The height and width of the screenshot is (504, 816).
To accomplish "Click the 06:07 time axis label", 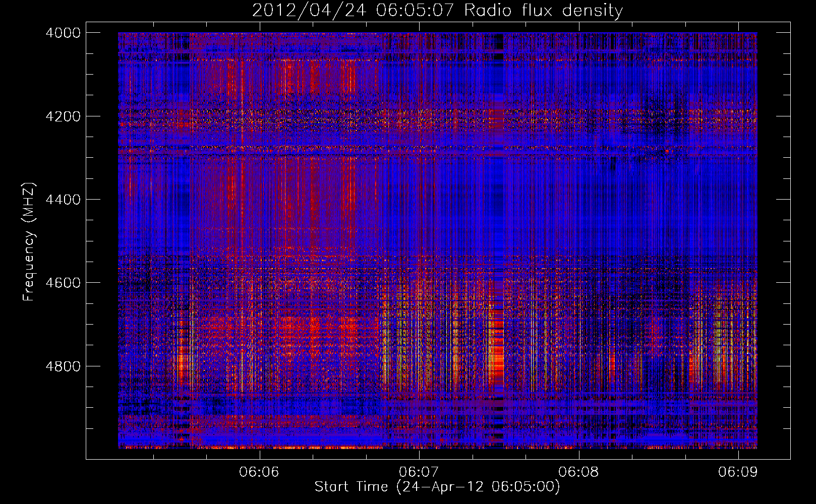I will 419,472.
